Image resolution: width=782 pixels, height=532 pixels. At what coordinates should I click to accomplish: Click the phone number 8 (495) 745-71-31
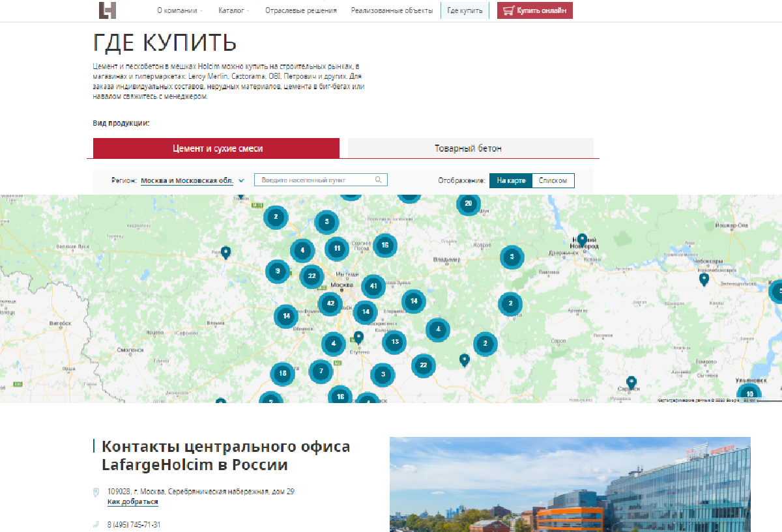134,525
